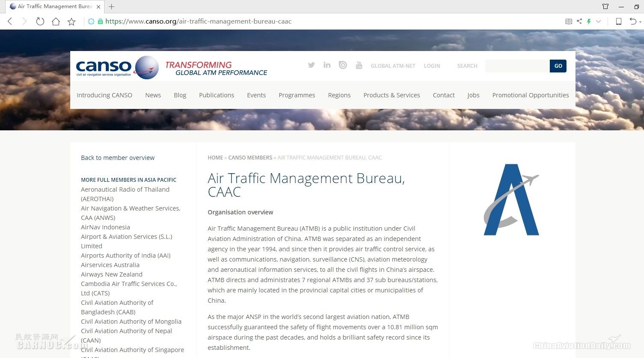Click the site shield icon before URL
644x358 pixels.
pyautogui.click(x=91, y=21)
